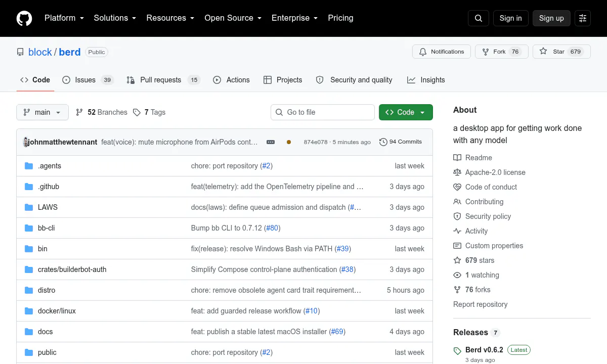The image size is (607, 364).
Task: Open pull request #80 link
Action: tap(272, 228)
